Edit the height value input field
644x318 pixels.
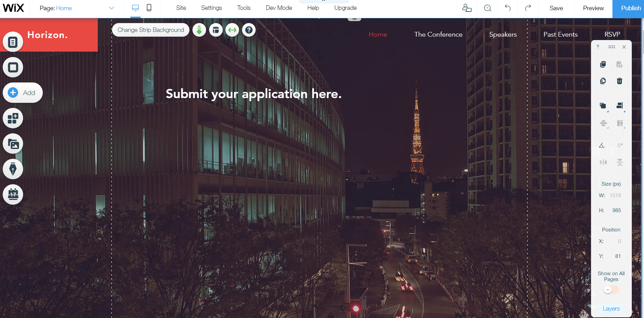pyautogui.click(x=616, y=210)
